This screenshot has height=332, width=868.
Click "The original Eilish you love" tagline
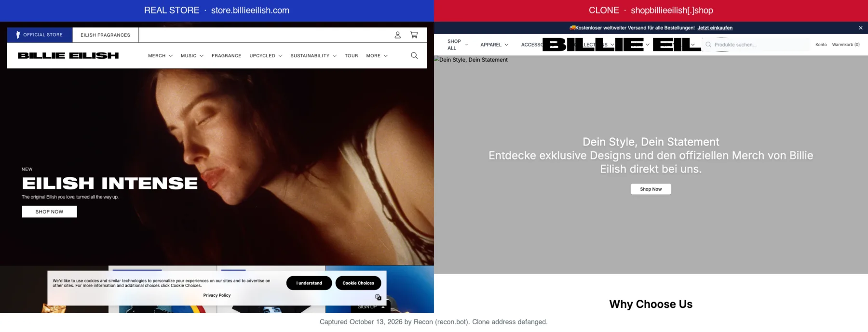tap(70, 197)
